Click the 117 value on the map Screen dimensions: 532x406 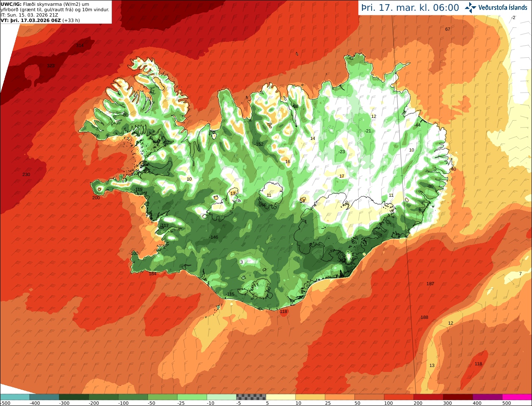[x=165, y=225]
